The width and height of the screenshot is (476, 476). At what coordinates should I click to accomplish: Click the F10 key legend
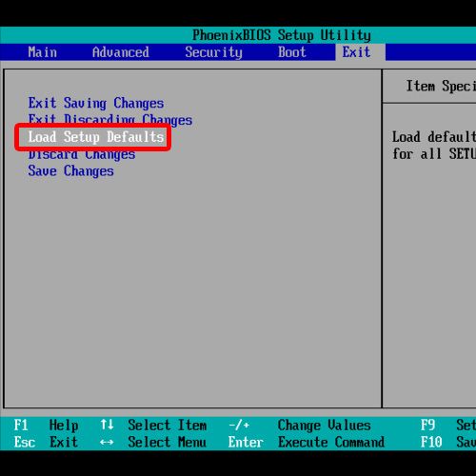pos(431,443)
